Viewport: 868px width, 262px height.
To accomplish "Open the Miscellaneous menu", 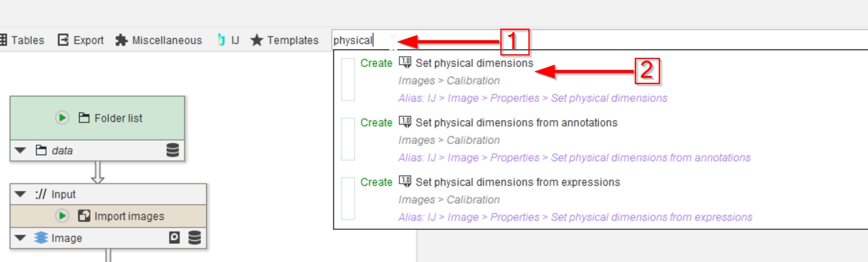I will click(x=158, y=40).
